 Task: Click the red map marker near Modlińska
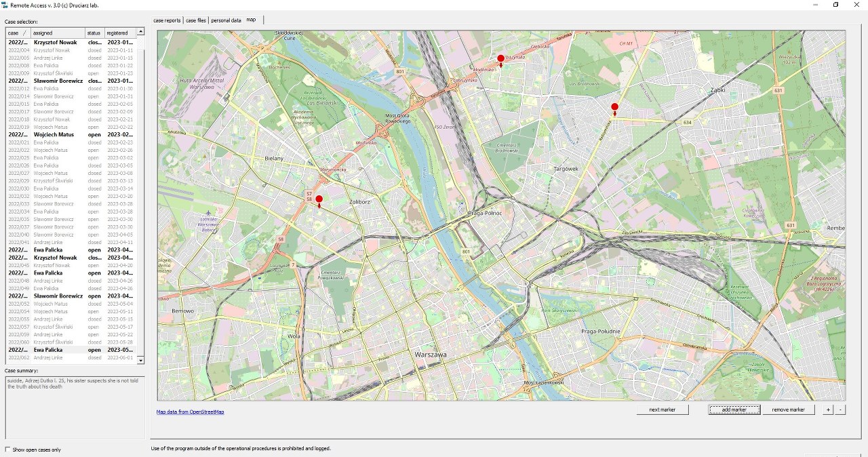501,59
